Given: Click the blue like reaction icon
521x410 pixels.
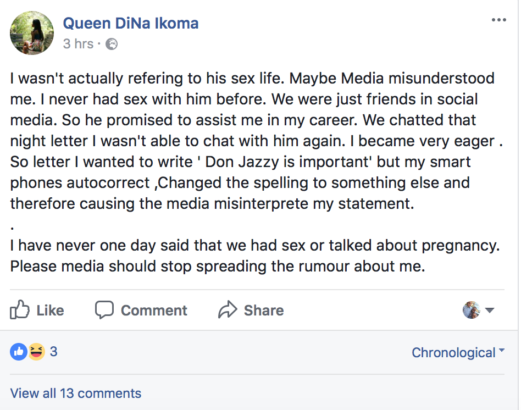Looking at the screenshot, I should coord(19,352).
